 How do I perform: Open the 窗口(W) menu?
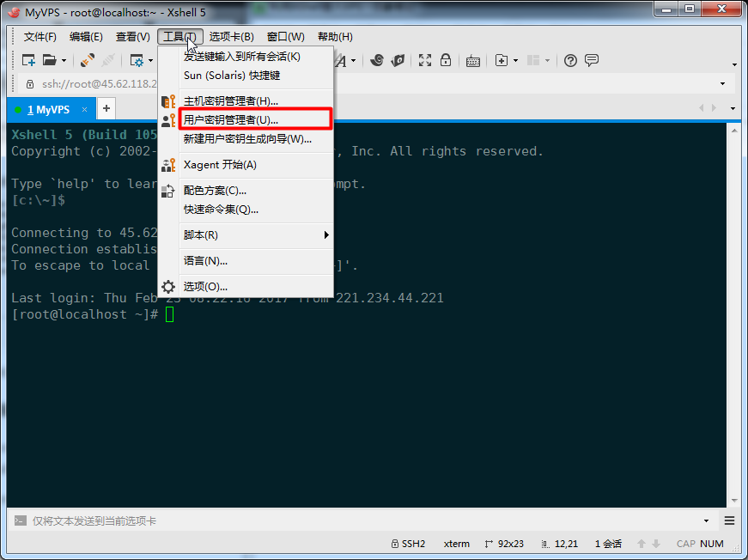pos(285,37)
